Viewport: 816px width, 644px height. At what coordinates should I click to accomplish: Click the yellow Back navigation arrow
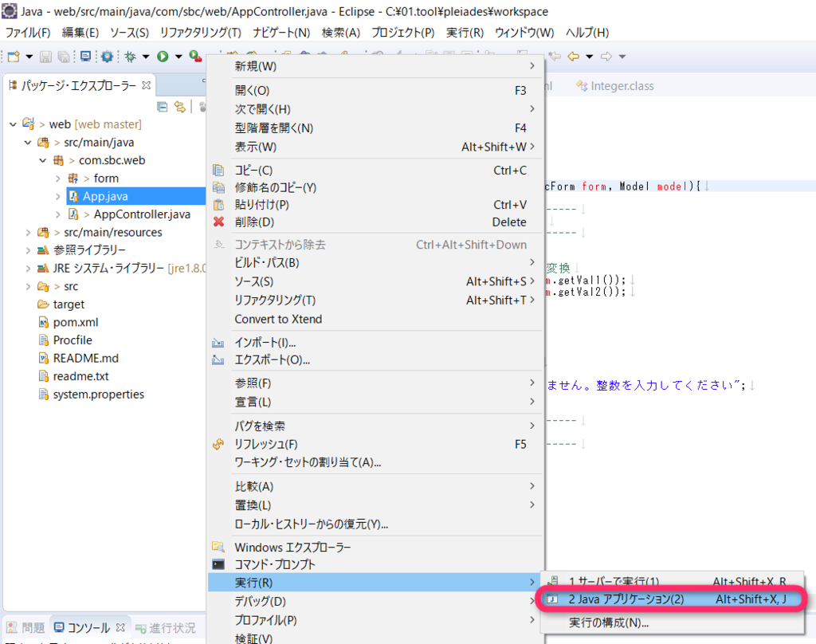click(x=574, y=57)
